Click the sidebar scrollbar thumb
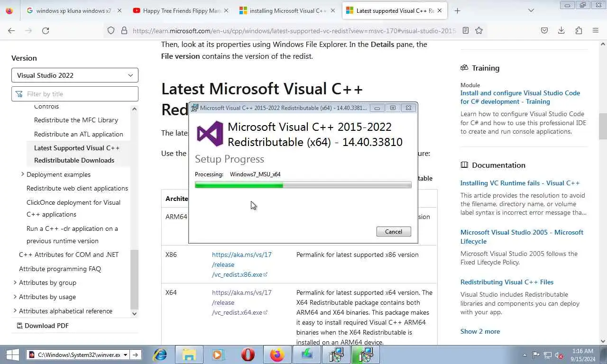607x364 pixels. pyautogui.click(x=134, y=280)
